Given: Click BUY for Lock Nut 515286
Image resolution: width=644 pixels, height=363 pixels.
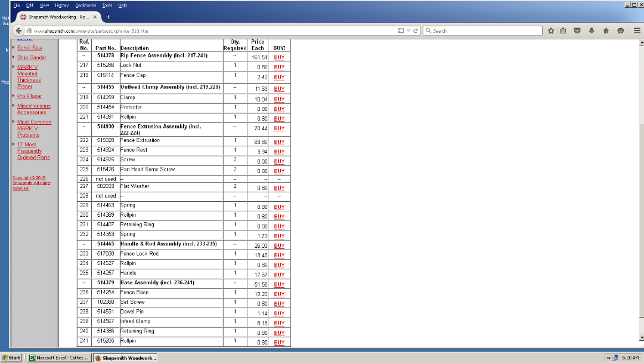Looking at the screenshot, I should (x=279, y=67).
